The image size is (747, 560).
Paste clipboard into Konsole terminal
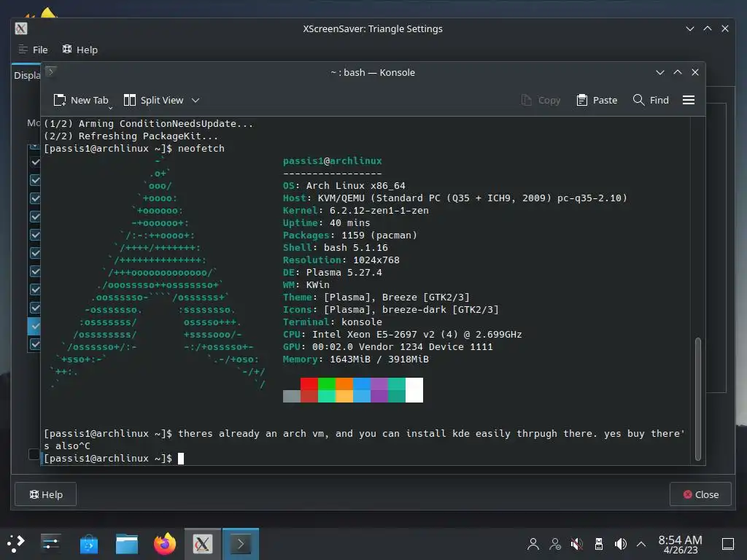597,100
